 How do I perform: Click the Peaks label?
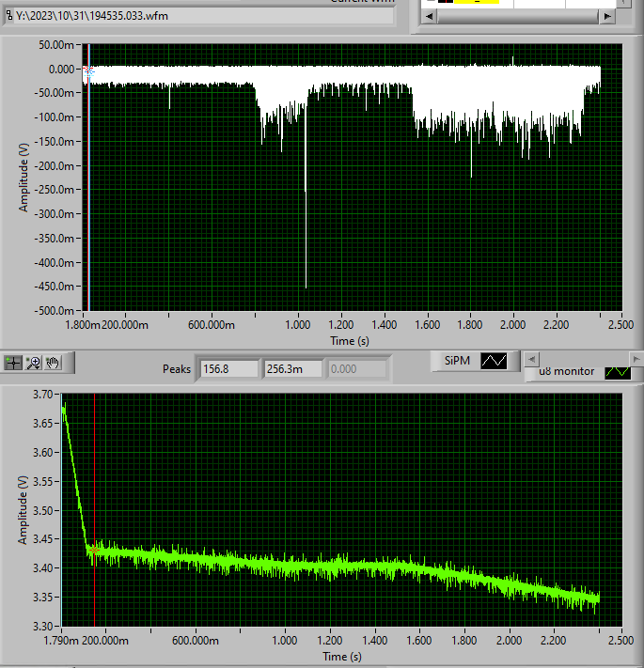177,369
